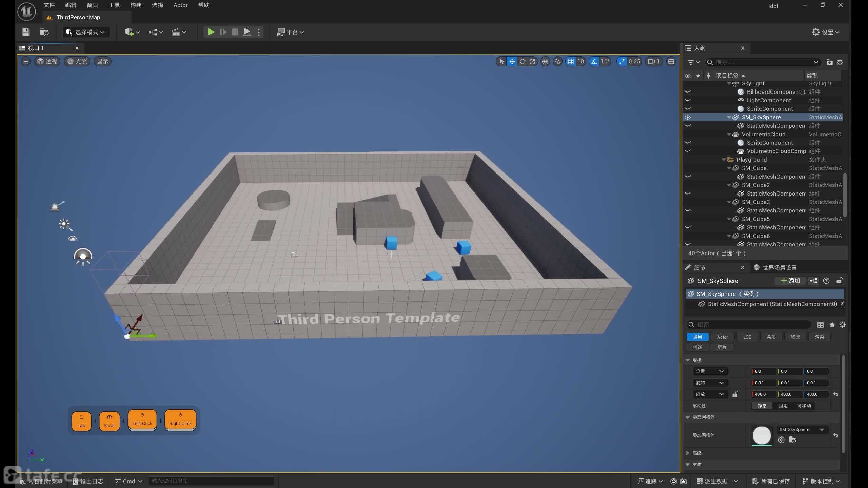Switch to the world settings (世界场景设置) tab
The width and height of the screenshot is (868, 488).
tap(776, 268)
